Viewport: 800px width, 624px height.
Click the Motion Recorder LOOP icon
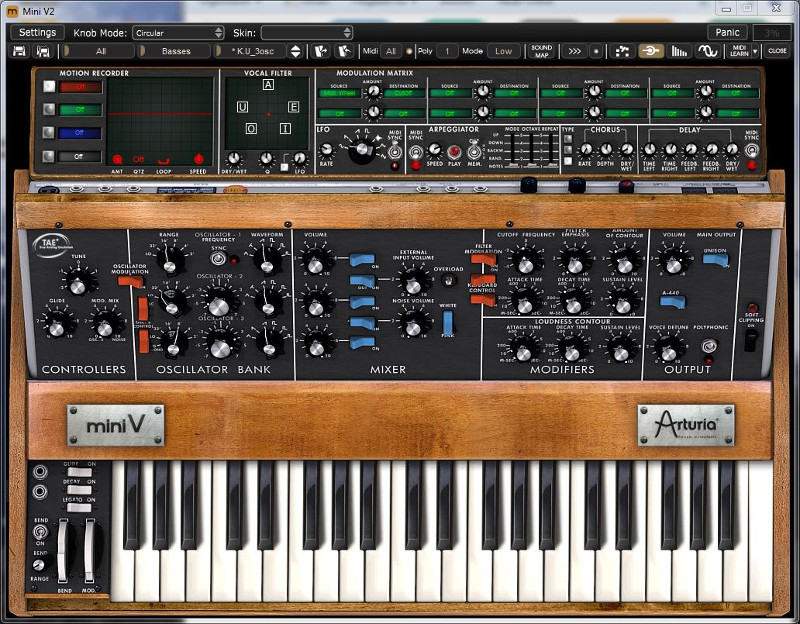point(163,160)
